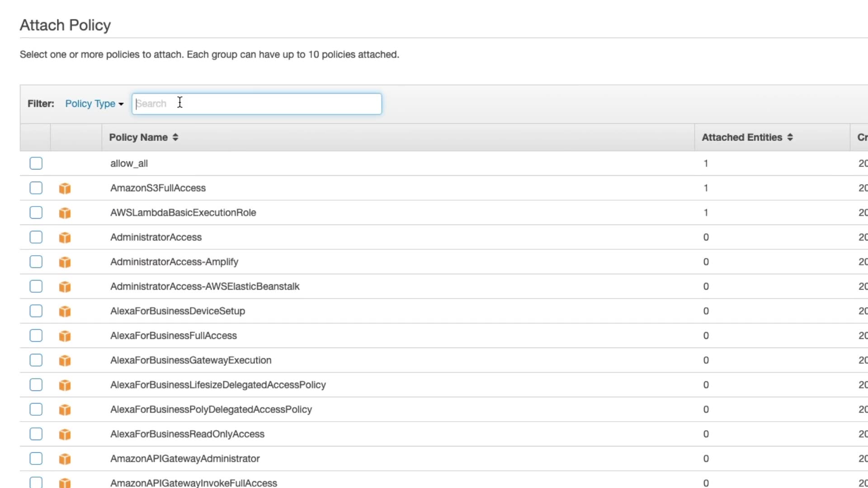Click the AWSLambdaBasicExecutionRole managed policy icon
Viewport: 868px width, 488px height.
coord(65,213)
